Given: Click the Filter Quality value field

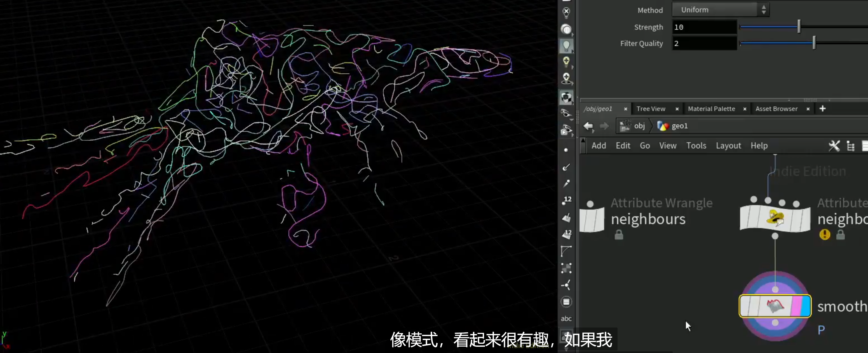Looking at the screenshot, I should pyautogui.click(x=705, y=43).
